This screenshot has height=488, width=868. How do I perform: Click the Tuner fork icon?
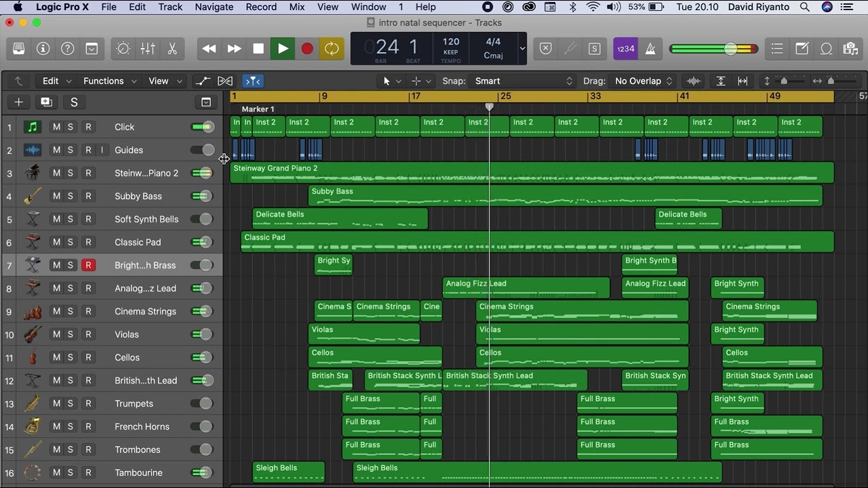coord(570,49)
